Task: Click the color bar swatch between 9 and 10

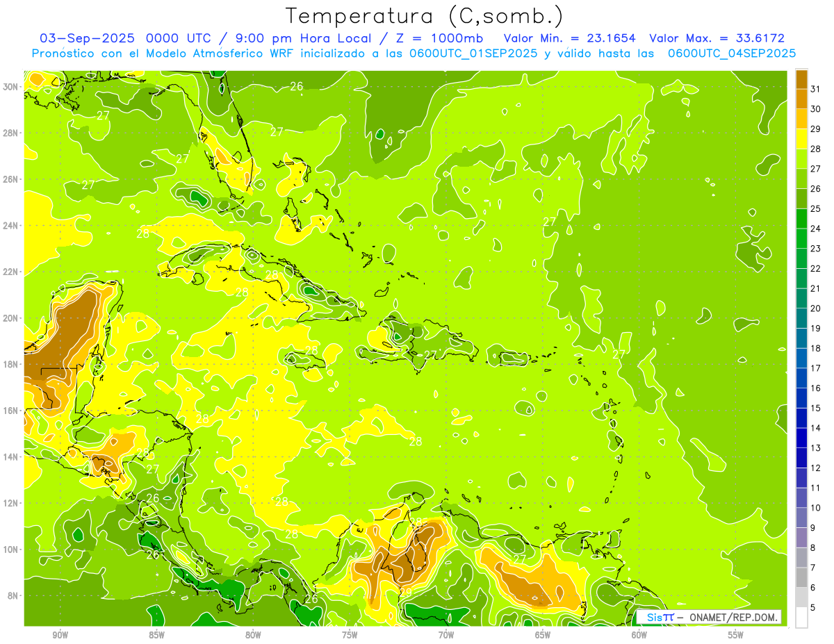Action: point(801,518)
